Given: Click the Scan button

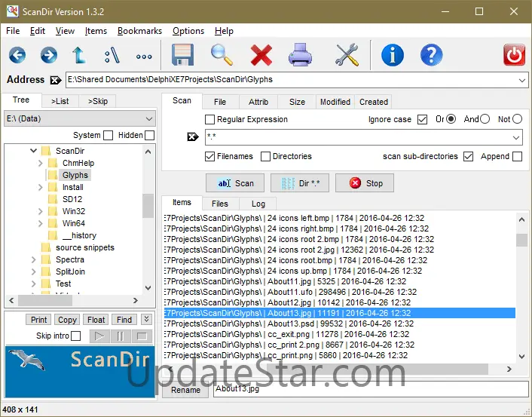Looking at the screenshot, I should click(x=235, y=183).
